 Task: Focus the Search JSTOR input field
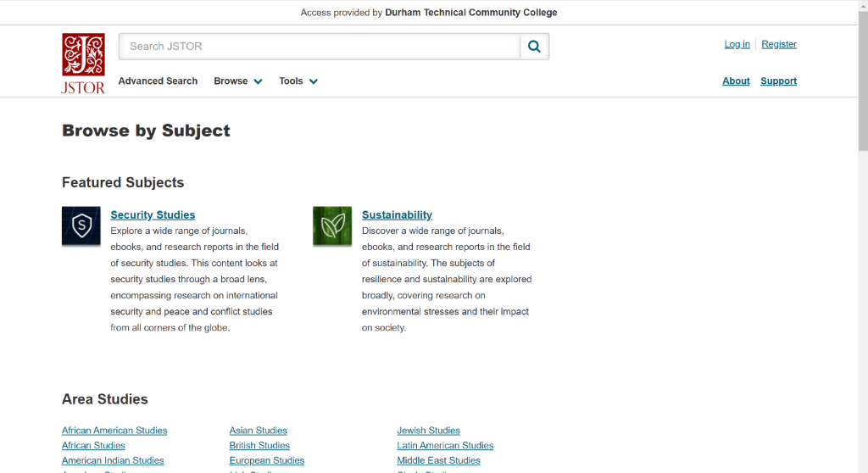(320, 47)
